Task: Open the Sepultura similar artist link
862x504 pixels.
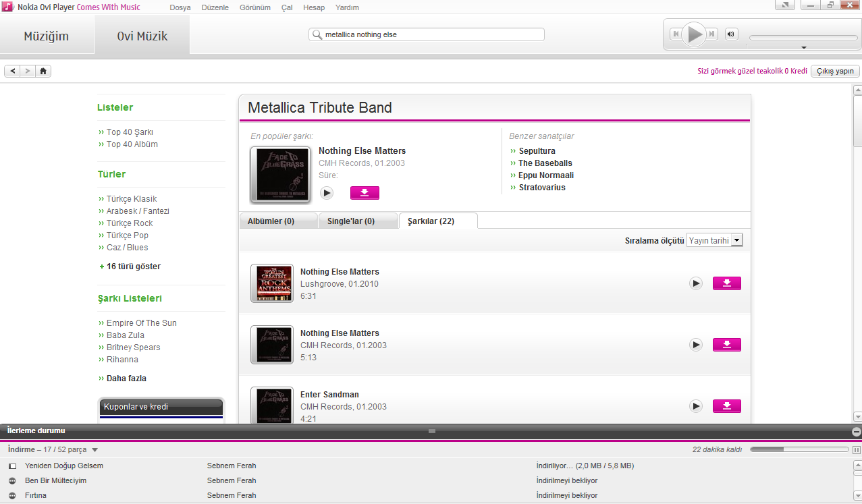Action: point(537,151)
